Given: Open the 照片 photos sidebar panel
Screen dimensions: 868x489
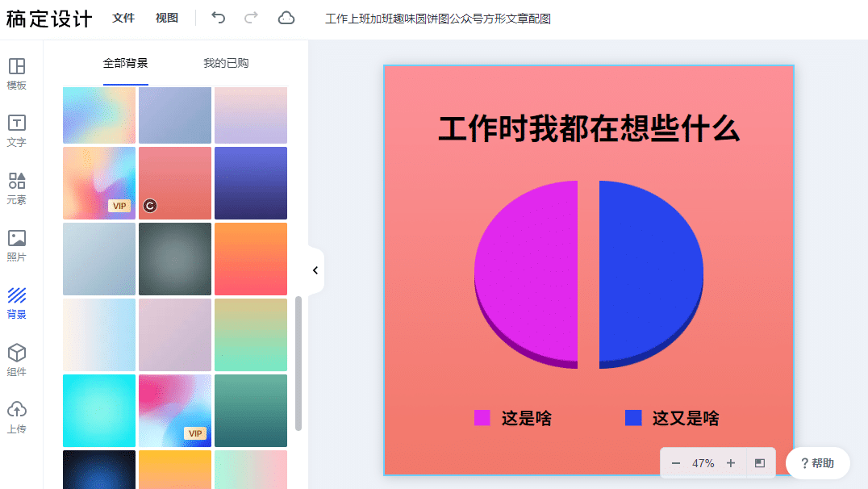Looking at the screenshot, I should pos(17,246).
